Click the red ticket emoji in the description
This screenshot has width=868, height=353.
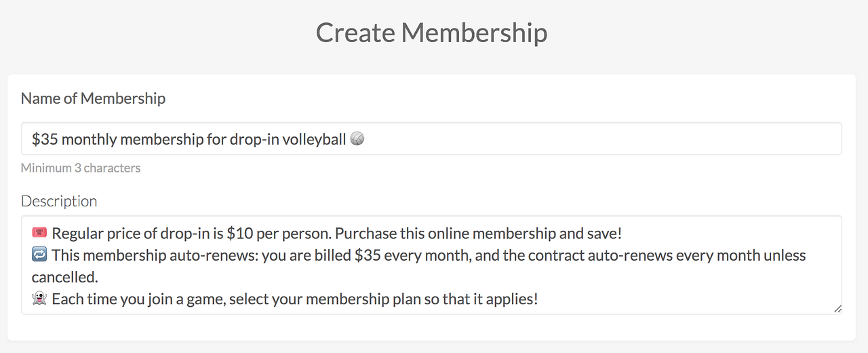(x=39, y=234)
